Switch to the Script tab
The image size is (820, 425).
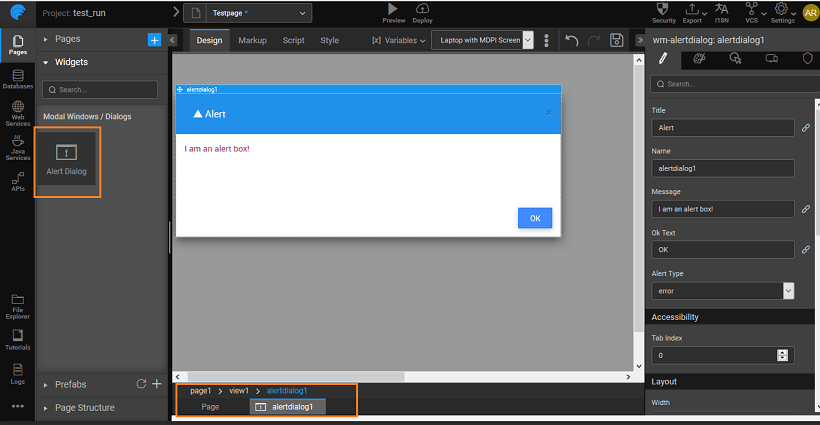(x=293, y=41)
